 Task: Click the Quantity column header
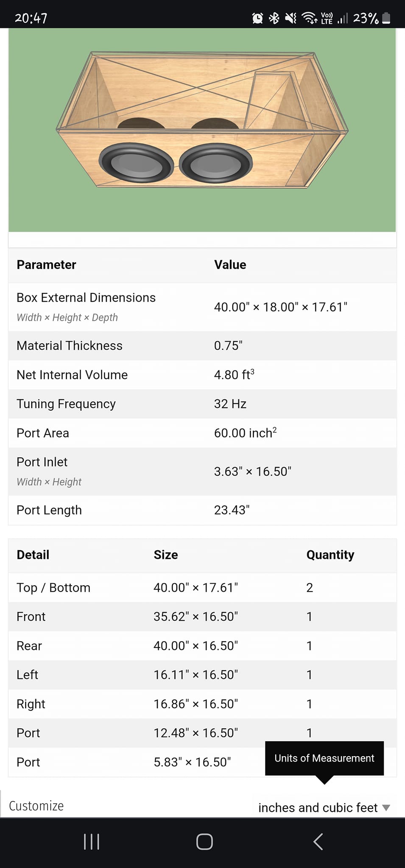(x=330, y=555)
